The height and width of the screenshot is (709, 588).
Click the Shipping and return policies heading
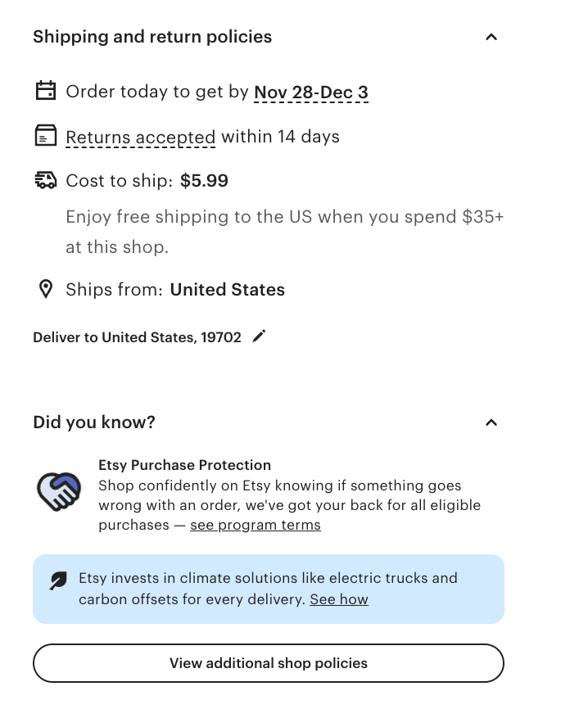(152, 37)
